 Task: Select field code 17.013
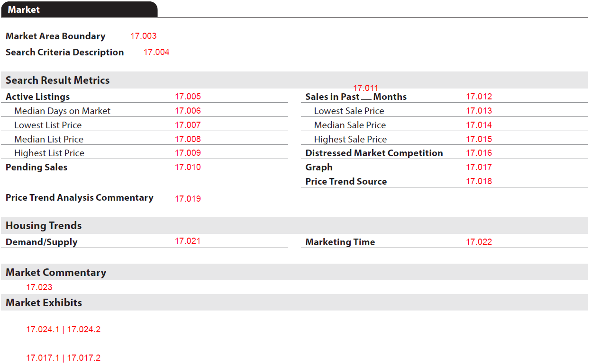point(479,111)
